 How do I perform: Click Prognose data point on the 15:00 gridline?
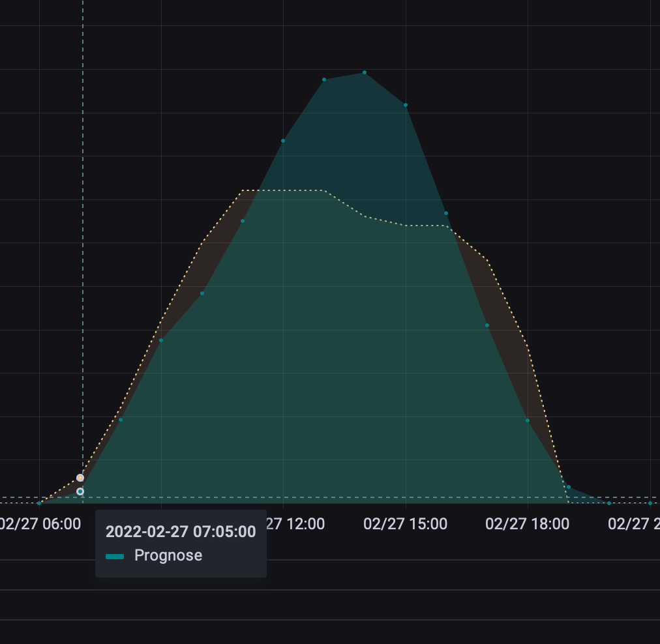click(x=406, y=105)
